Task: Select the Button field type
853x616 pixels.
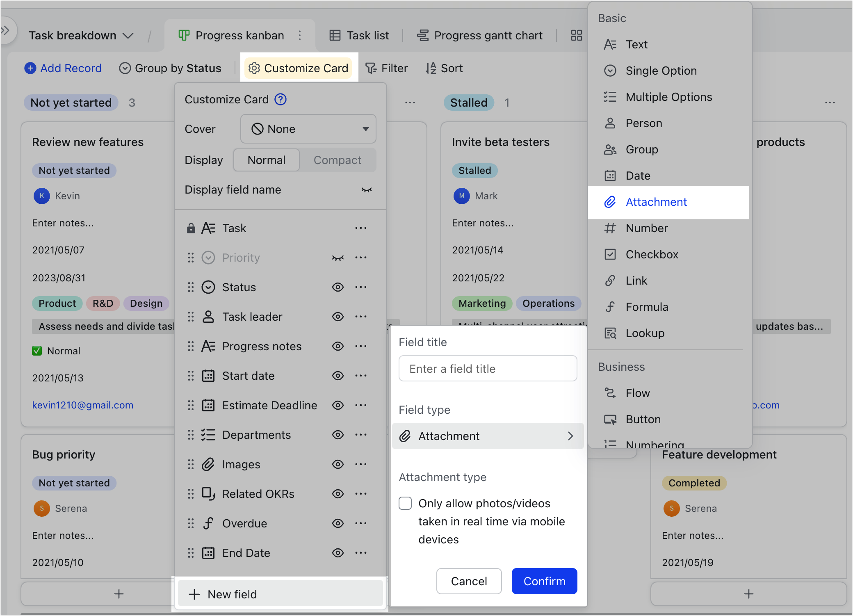Action: 642,419
